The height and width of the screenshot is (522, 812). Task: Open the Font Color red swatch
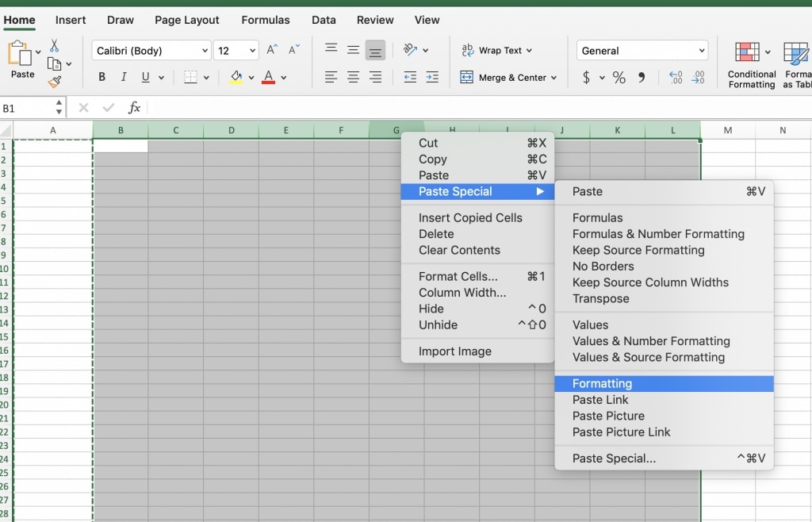coord(269,77)
